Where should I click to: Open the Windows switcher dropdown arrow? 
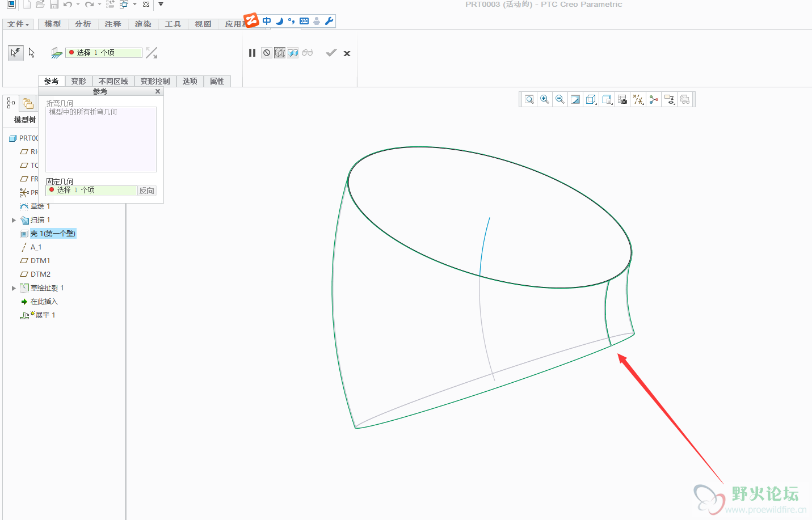134,4
